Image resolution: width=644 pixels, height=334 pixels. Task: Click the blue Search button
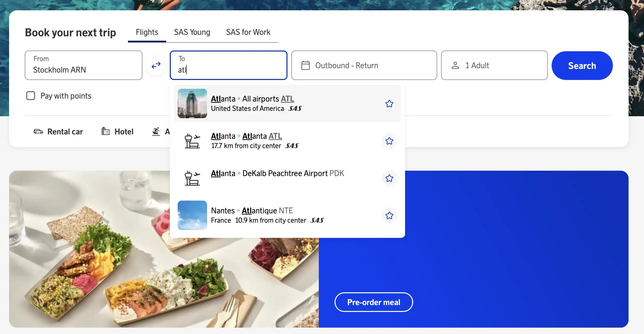(582, 65)
